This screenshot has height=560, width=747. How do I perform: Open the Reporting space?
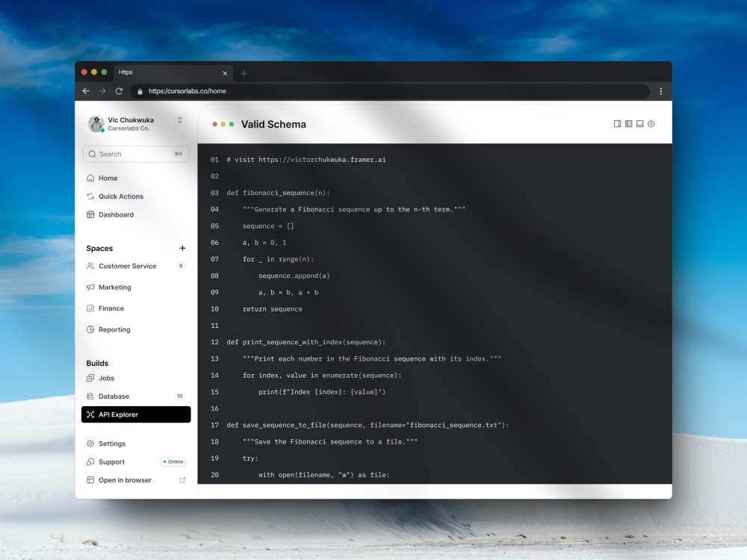tap(114, 329)
